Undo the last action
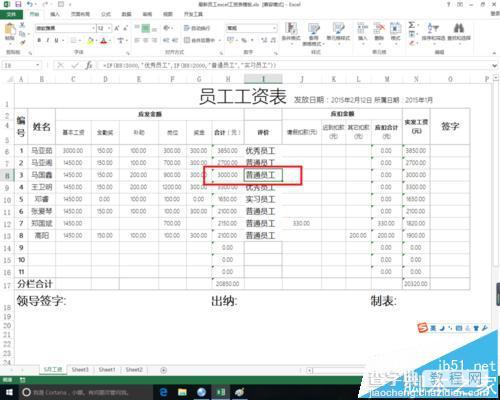 coord(30,5)
